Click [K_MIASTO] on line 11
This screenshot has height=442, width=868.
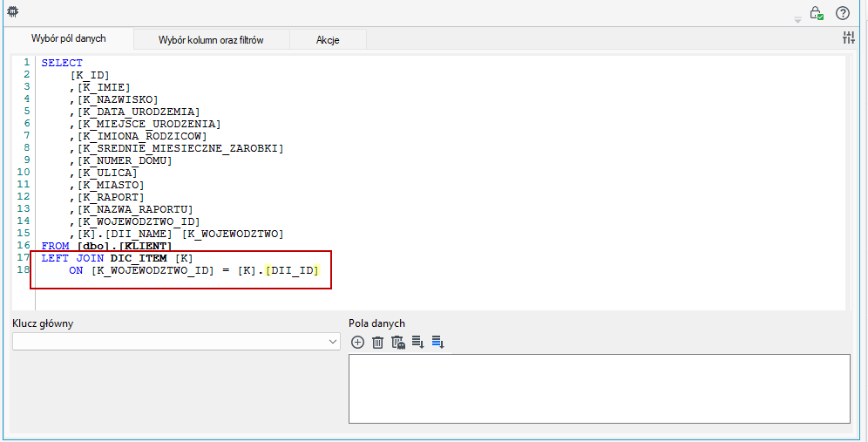(x=111, y=185)
